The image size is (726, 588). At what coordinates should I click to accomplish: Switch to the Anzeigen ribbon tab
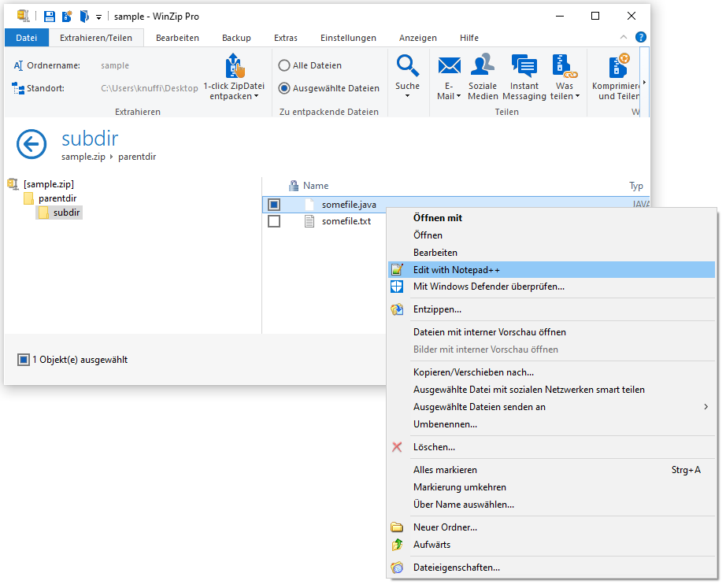(418, 38)
